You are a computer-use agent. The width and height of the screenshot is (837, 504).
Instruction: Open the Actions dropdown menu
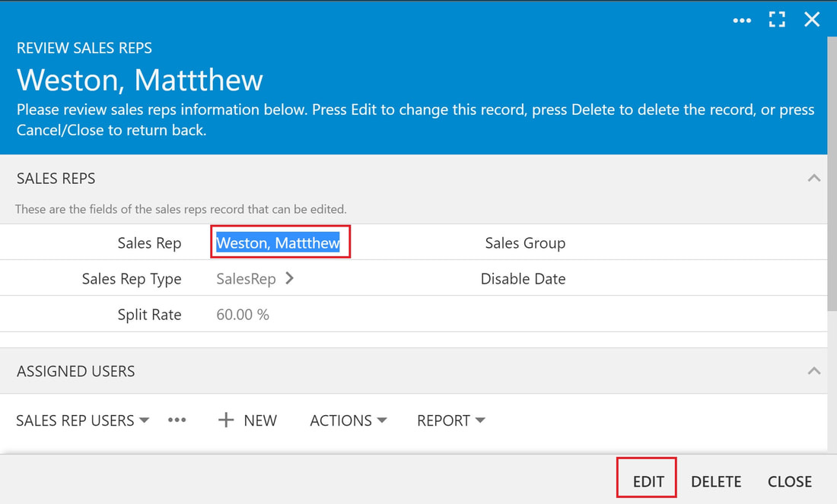pyautogui.click(x=348, y=420)
